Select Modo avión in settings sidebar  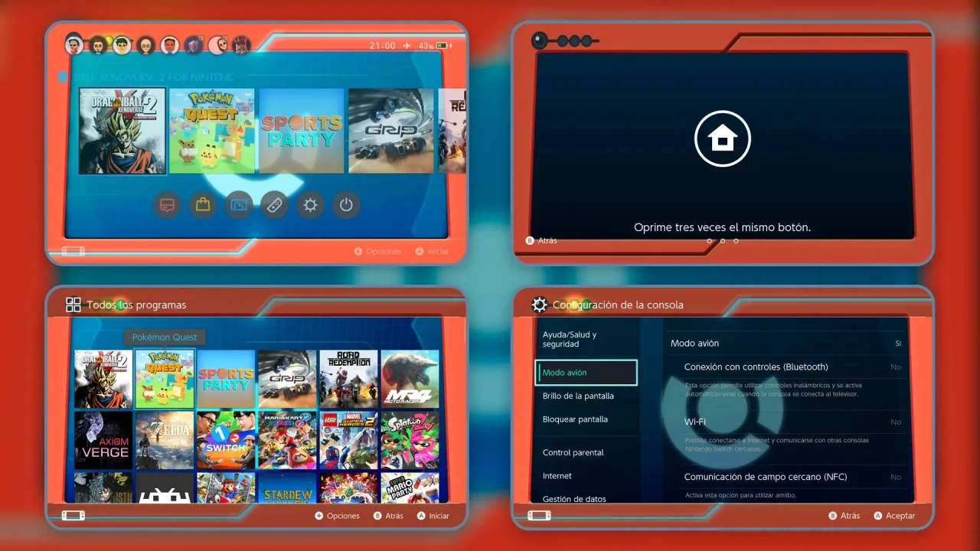tap(586, 373)
